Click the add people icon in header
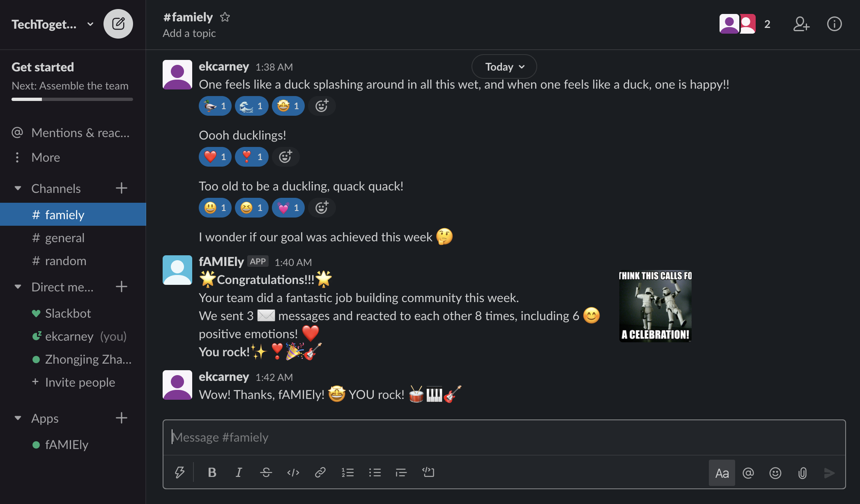This screenshot has height=504, width=860. coord(801,24)
